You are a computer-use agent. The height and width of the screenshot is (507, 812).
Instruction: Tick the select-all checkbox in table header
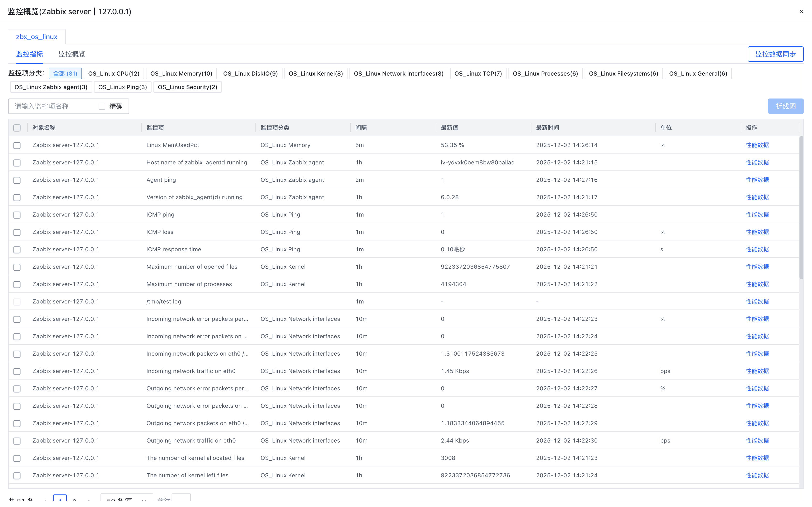17,128
